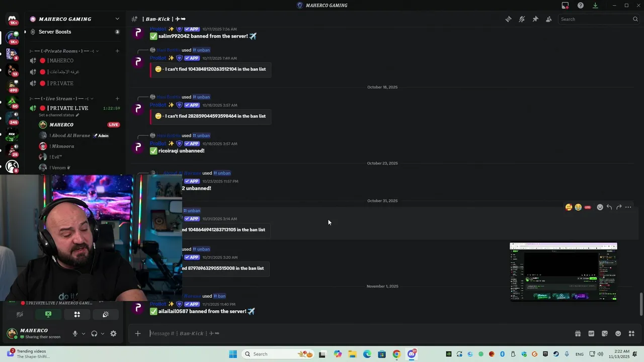
Task: Open server icon with 245 badge
Action: tap(12, 117)
